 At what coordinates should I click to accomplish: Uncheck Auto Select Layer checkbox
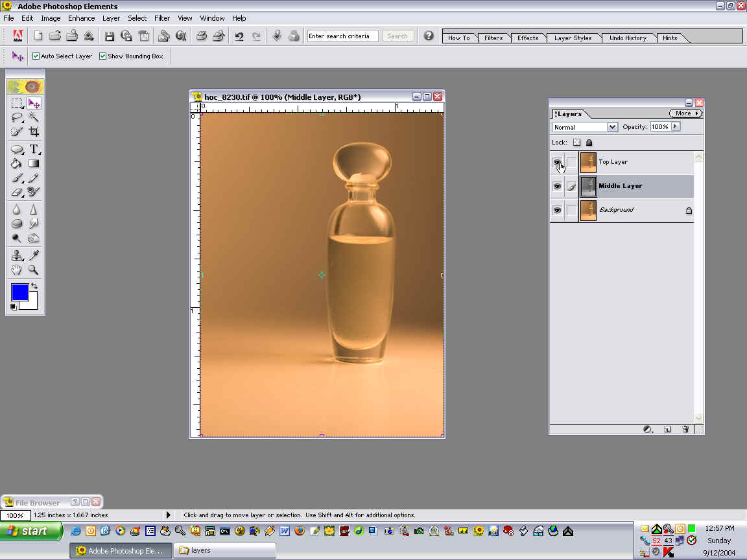point(36,56)
